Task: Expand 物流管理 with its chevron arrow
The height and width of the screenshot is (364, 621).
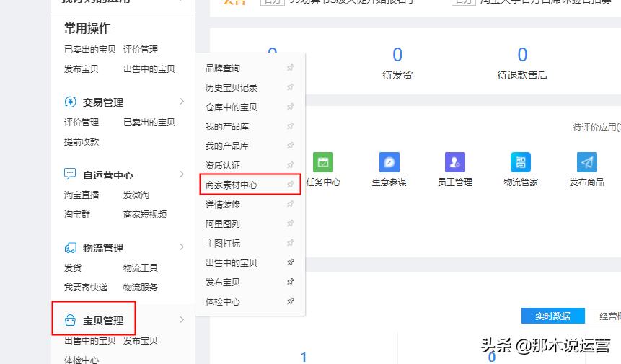Action: 182,247
